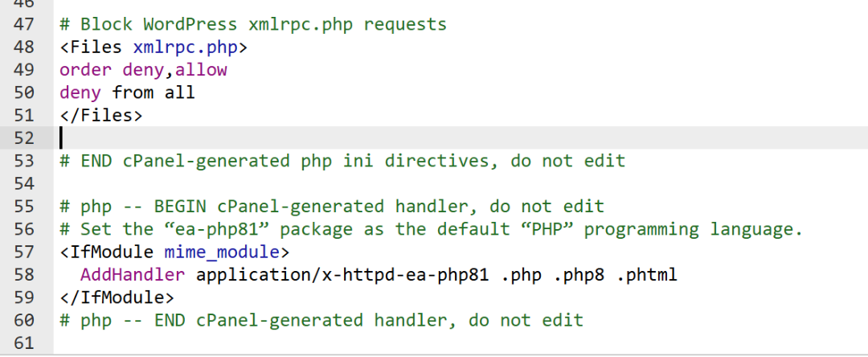Viewport: 868px width, 357px height.
Task: Click the 'deny from all' line
Action: (x=127, y=92)
